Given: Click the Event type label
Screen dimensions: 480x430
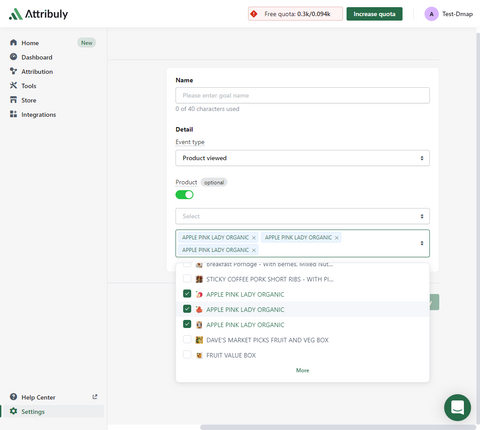Looking at the screenshot, I should (190, 142).
